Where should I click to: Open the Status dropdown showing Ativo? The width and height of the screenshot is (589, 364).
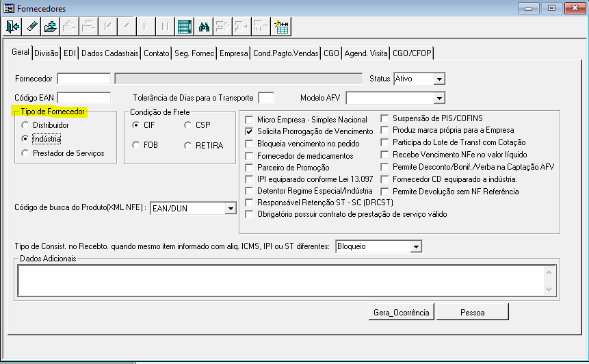coord(439,79)
